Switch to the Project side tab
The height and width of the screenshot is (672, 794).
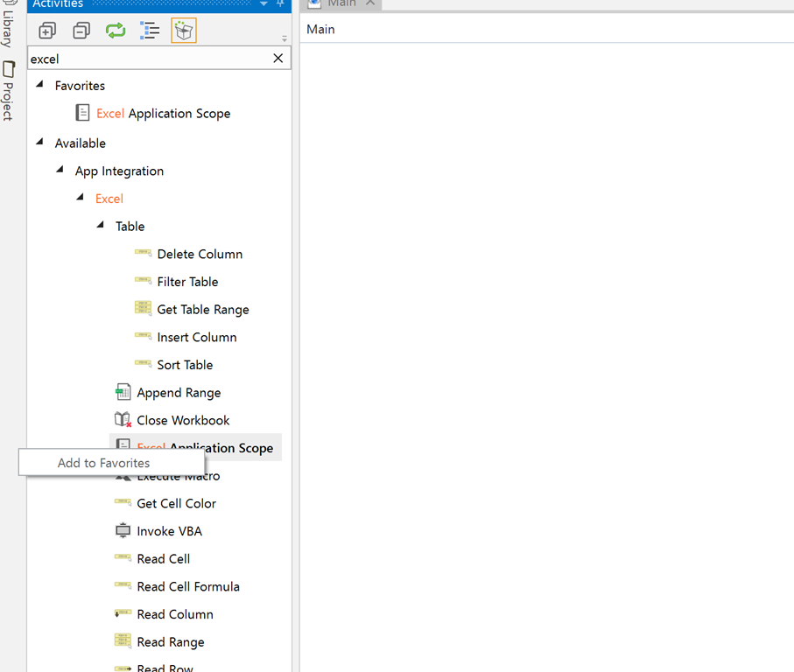(x=8, y=92)
